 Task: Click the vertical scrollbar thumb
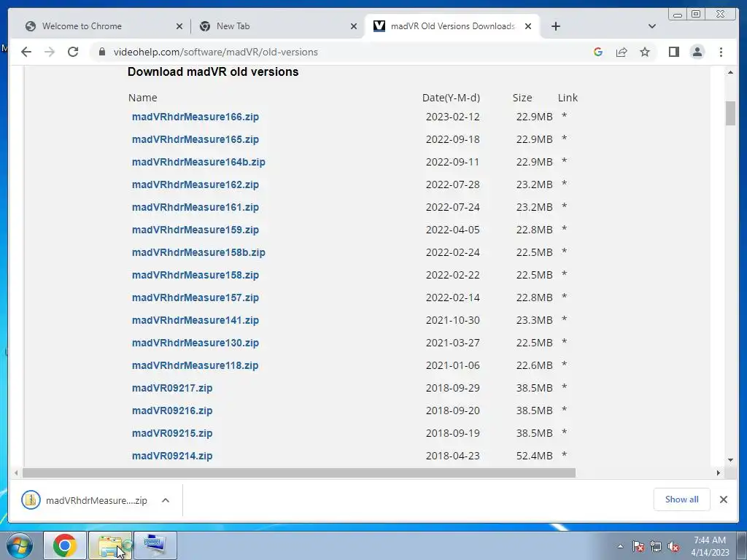click(730, 113)
